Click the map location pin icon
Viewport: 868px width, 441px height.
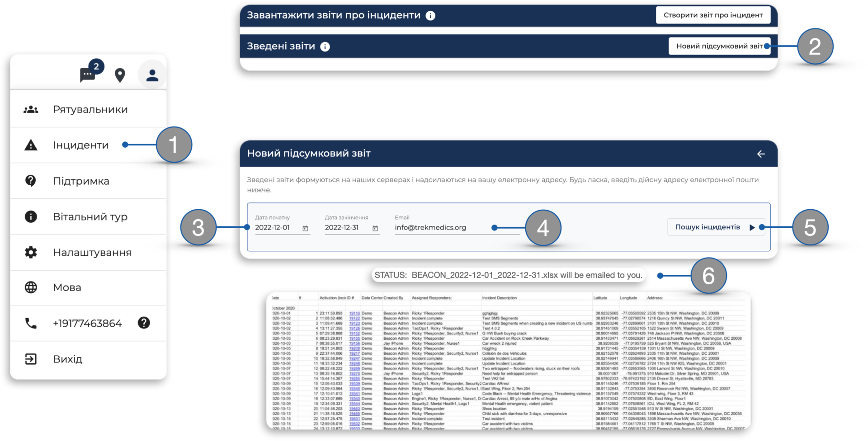pyautogui.click(x=120, y=75)
